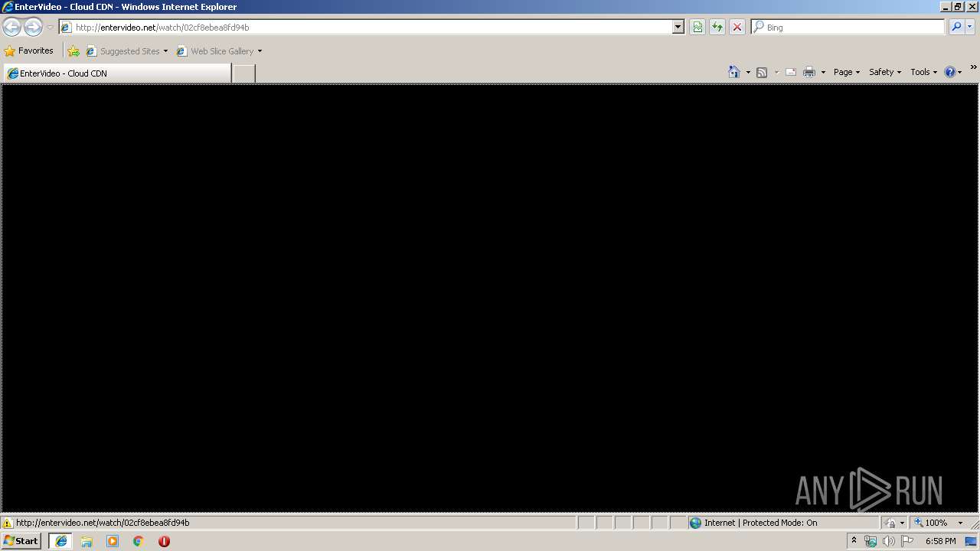This screenshot has width=980, height=551.
Task: Expand the zoom level dropdown arrow
Action: pos(960,523)
